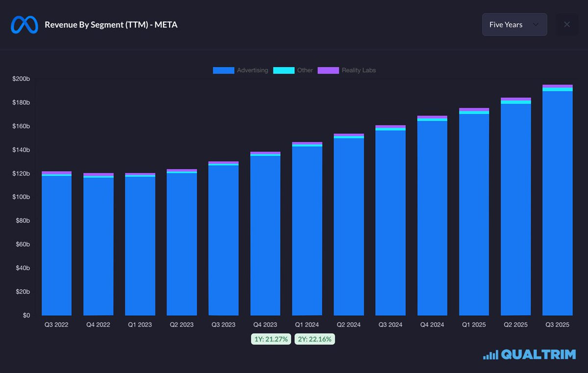Click the Meta infinity logo icon

coord(24,25)
